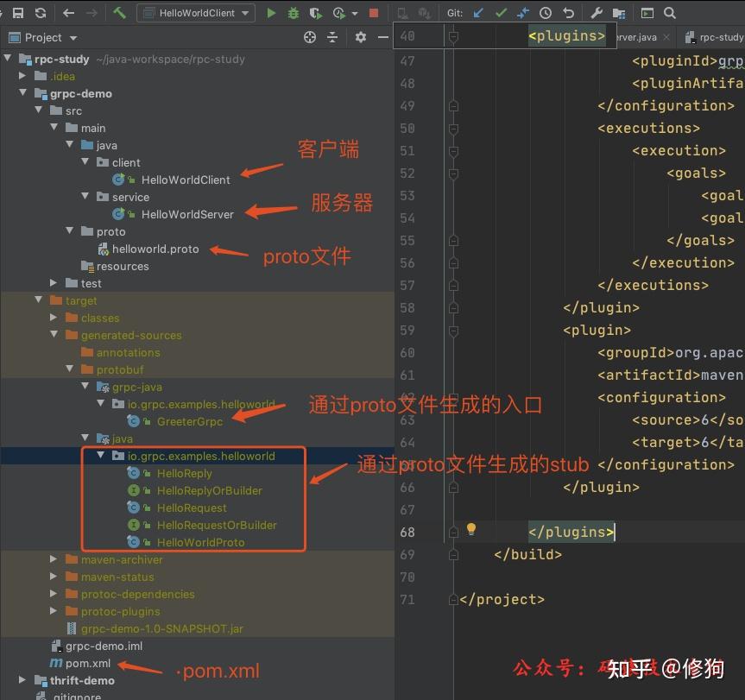The width and height of the screenshot is (745, 700).
Task: Open Search everywhere magnifier icon
Action: coord(670,12)
